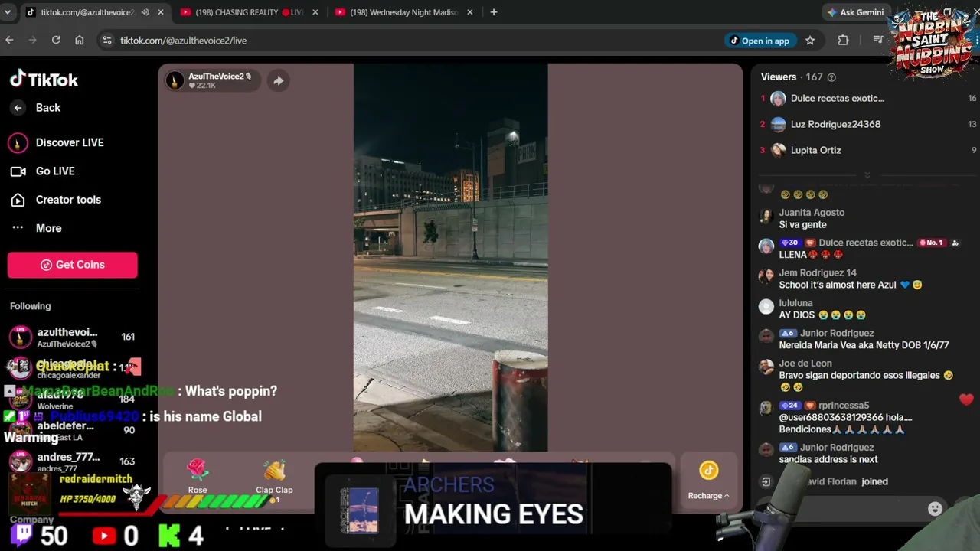Open the emoji picker in chat box
980x551 pixels.
[935, 509]
